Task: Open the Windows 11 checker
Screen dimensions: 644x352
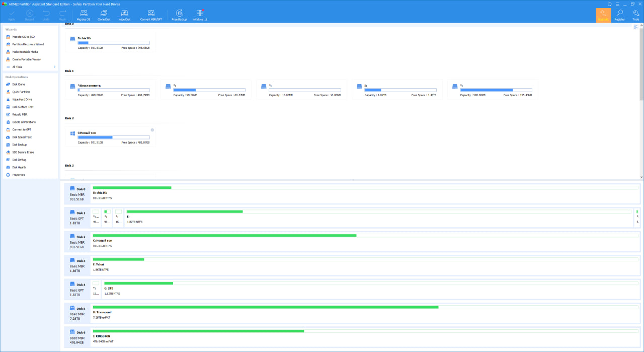Action: point(200,15)
